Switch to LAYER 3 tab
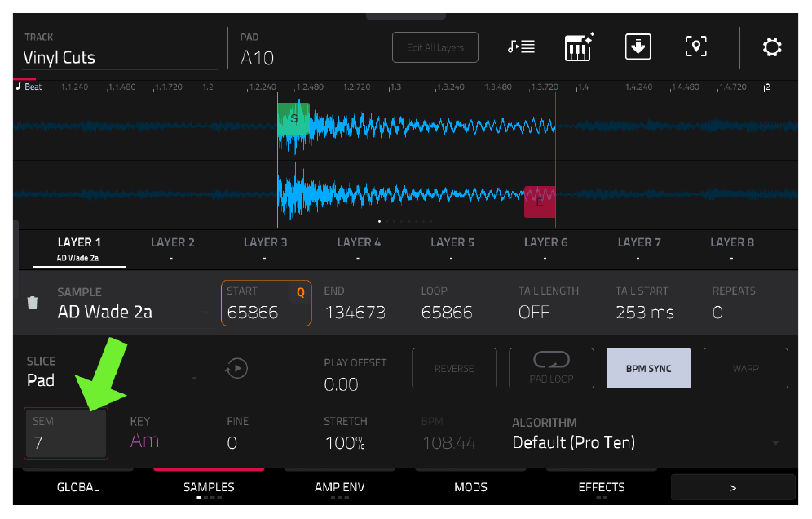Screen dimensions: 812x519 coord(265,249)
